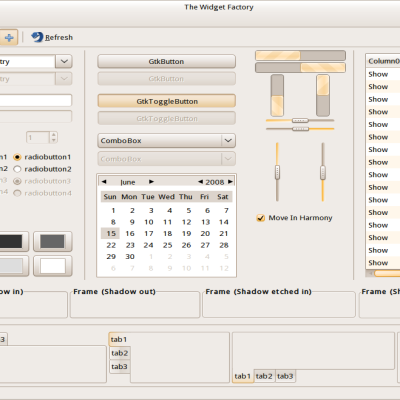This screenshot has height=400, width=400.
Task: Switch to vertical tab2
Action: point(120,353)
